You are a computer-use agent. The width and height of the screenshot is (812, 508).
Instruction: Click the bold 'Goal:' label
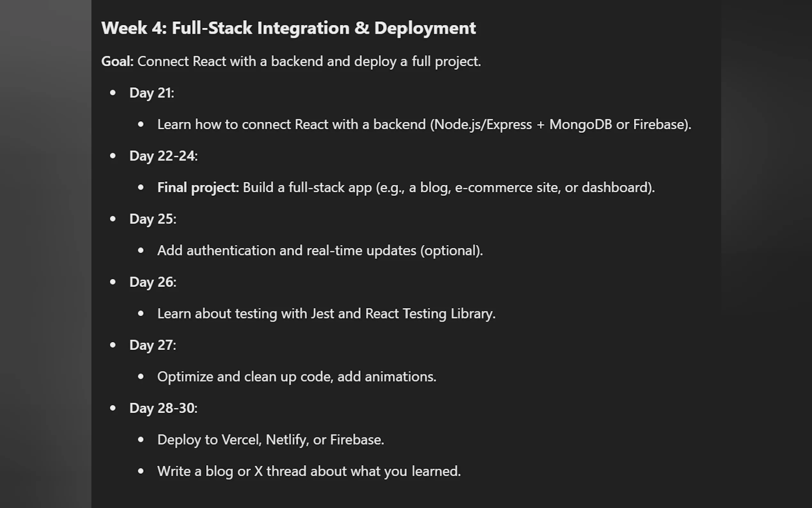click(117, 61)
